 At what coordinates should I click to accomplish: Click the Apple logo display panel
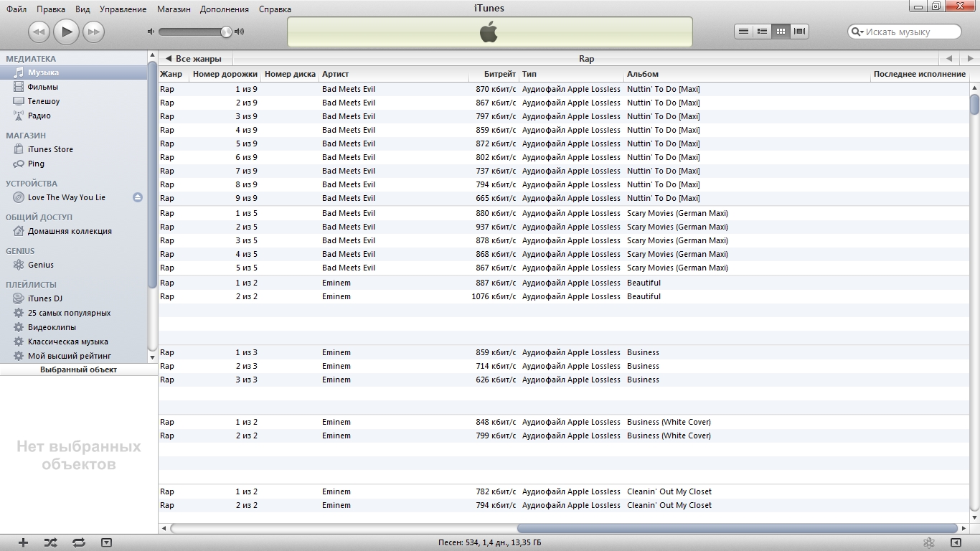pyautogui.click(x=490, y=32)
